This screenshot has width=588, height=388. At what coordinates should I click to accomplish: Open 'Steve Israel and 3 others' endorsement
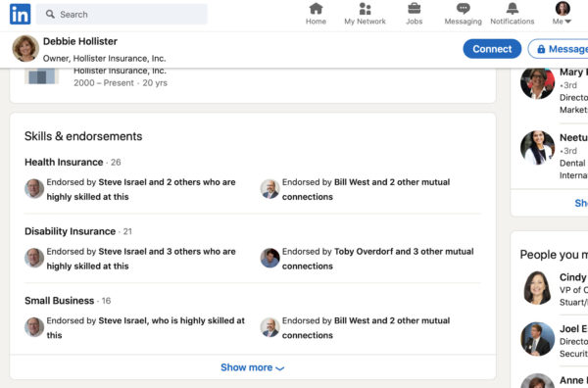(x=141, y=259)
